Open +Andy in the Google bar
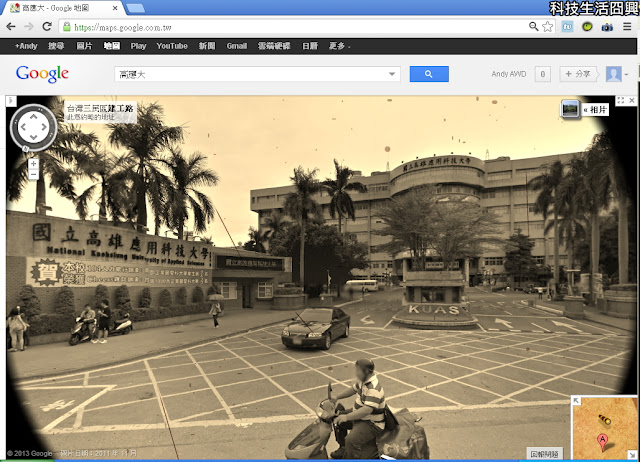The image size is (640, 462). [x=26, y=46]
